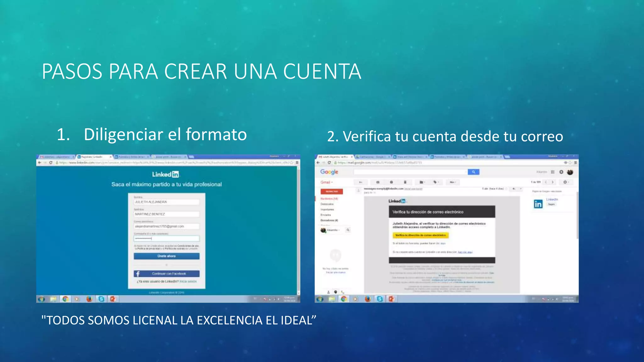Switch to Regístrate LinkedIn browser tab
This screenshot has height=362, width=644.
pyautogui.click(x=94, y=156)
